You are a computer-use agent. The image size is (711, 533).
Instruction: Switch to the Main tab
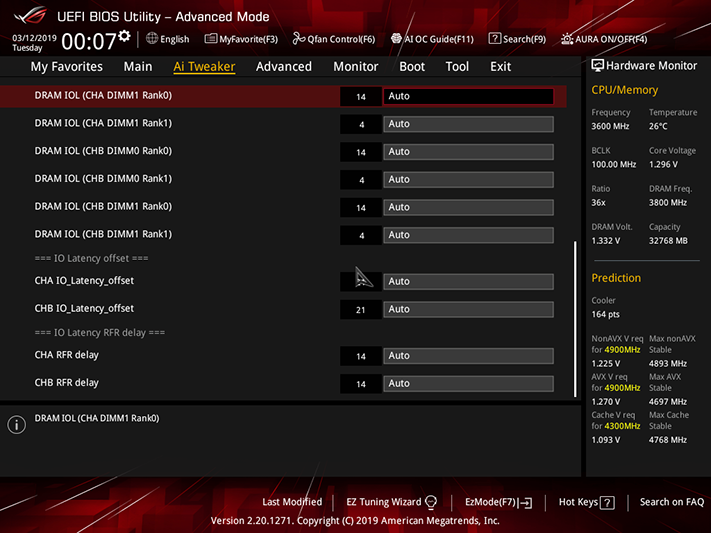(138, 67)
